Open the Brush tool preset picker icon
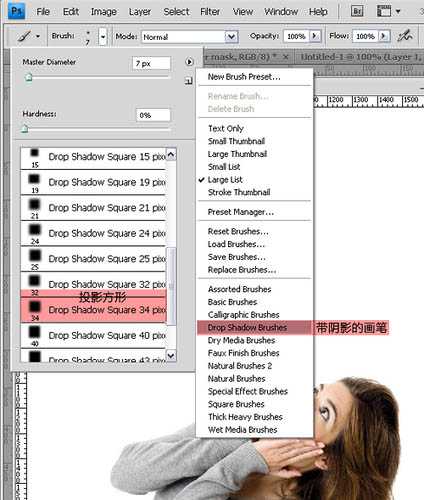Image resolution: width=424 pixels, height=500 pixels. pyautogui.click(x=28, y=36)
